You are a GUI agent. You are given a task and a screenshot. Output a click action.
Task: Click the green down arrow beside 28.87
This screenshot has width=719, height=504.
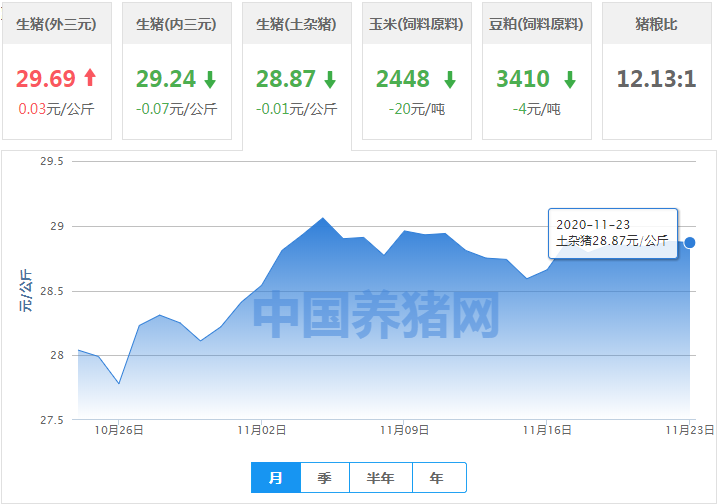tap(330, 79)
